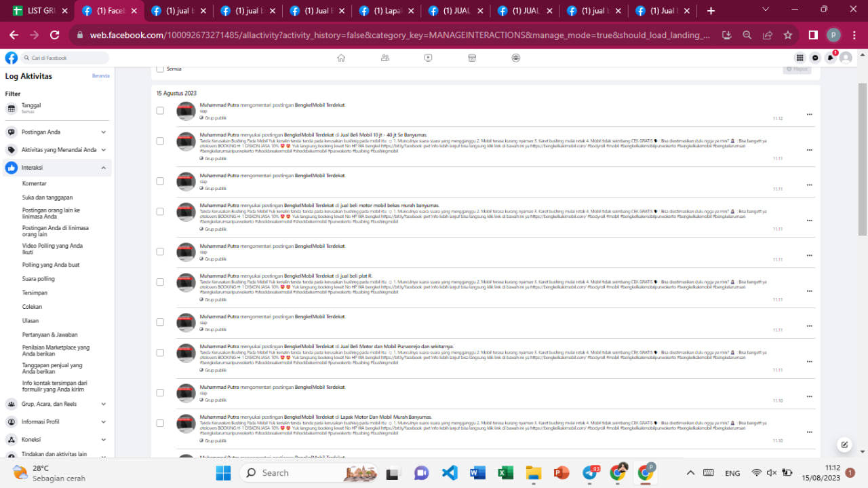Image resolution: width=868 pixels, height=488 pixels.
Task: Expand Aktivitas yang Menandai Anda section
Action: 58,150
